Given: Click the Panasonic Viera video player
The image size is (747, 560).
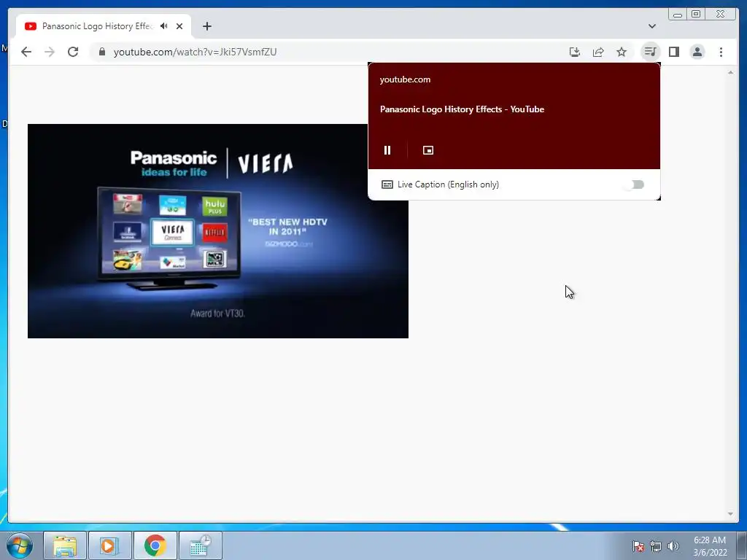Looking at the screenshot, I should (x=217, y=231).
